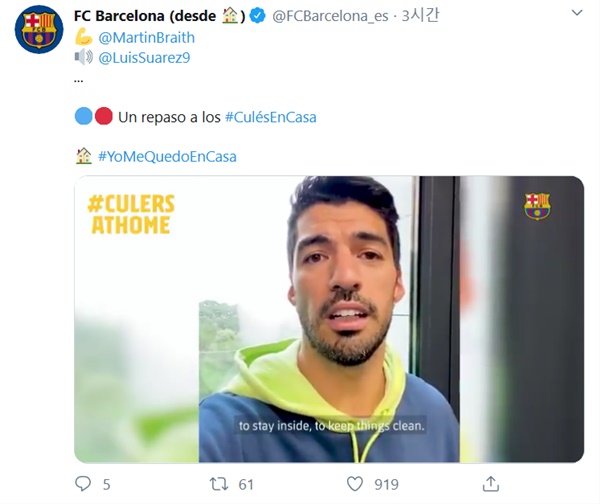This screenshot has height=504, width=600.
Task: Click the #CULERS ATHOME overlay text in video
Action: 131,214
